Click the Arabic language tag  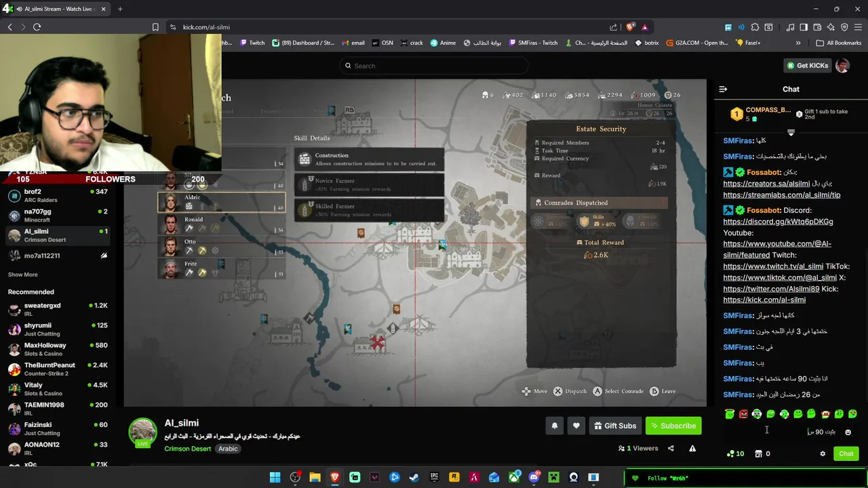tap(228, 449)
